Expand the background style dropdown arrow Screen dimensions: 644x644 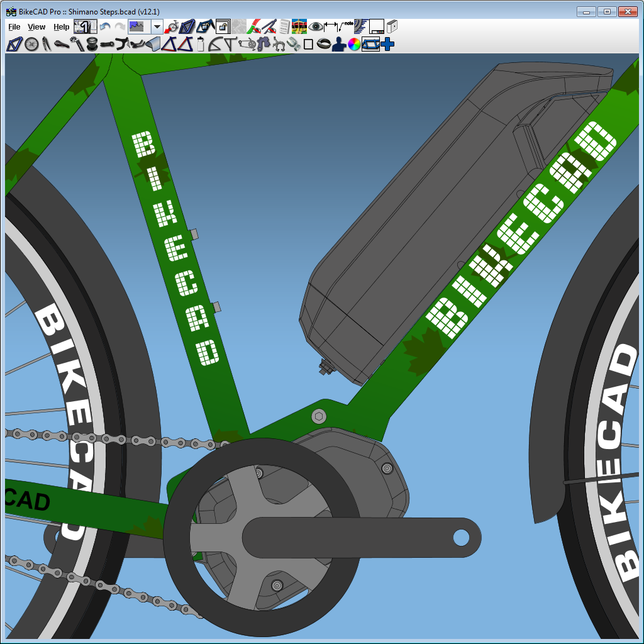157,26
